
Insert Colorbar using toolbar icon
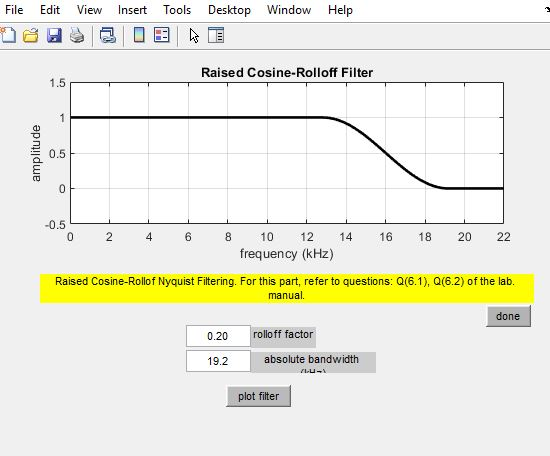[139, 35]
